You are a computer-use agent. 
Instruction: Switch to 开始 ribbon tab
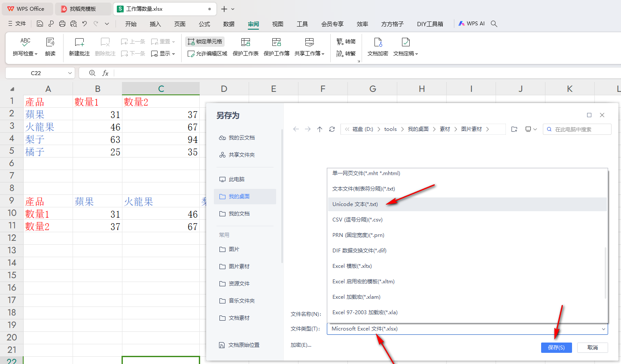pyautogui.click(x=131, y=24)
